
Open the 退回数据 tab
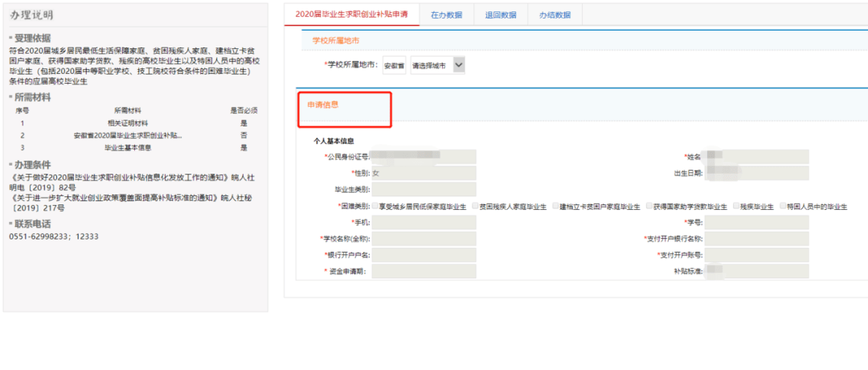(x=501, y=14)
